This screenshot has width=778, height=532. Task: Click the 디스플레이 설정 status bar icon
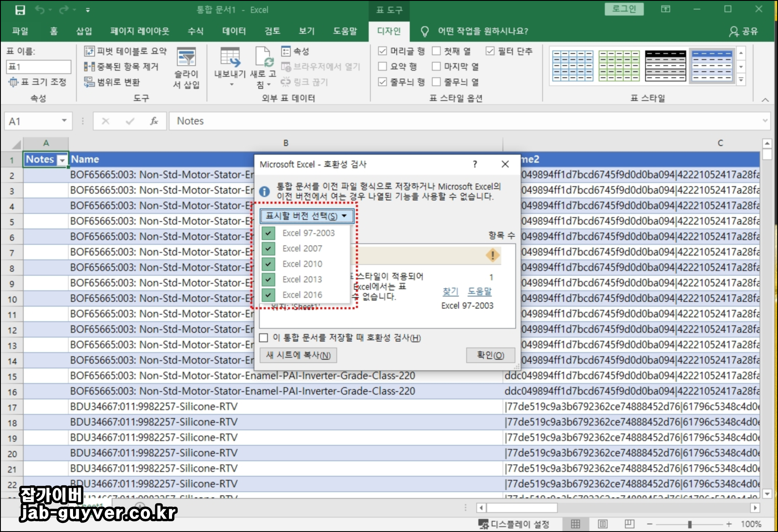point(484,524)
